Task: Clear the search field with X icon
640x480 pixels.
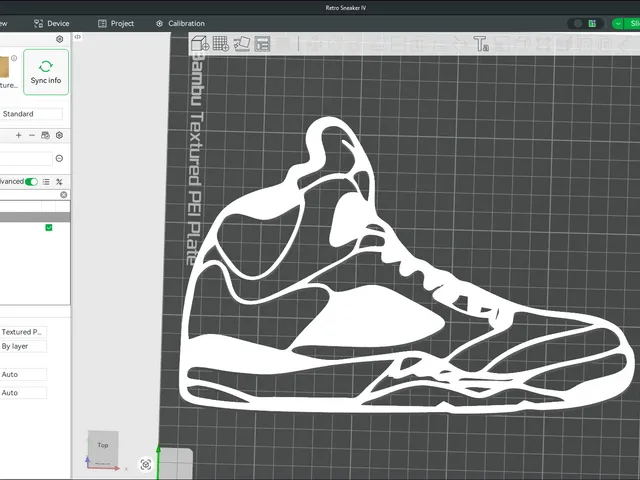Action: click(64, 195)
